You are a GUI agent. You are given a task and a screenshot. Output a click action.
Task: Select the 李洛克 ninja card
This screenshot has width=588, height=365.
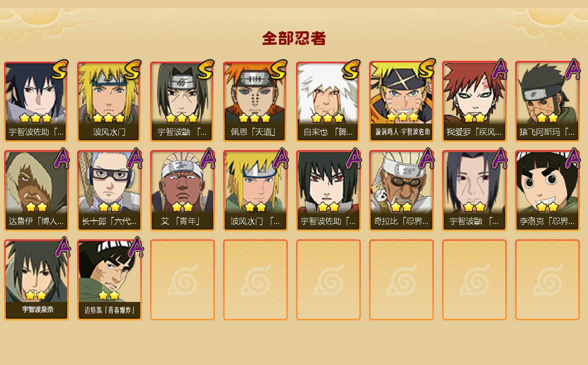pos(547,191)
